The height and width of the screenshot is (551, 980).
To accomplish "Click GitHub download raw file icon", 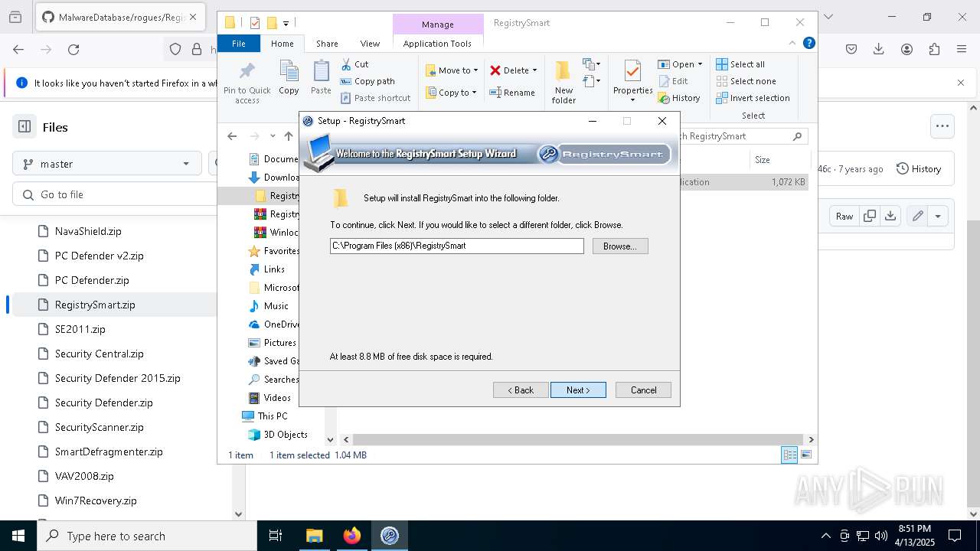I will [890, 216].
